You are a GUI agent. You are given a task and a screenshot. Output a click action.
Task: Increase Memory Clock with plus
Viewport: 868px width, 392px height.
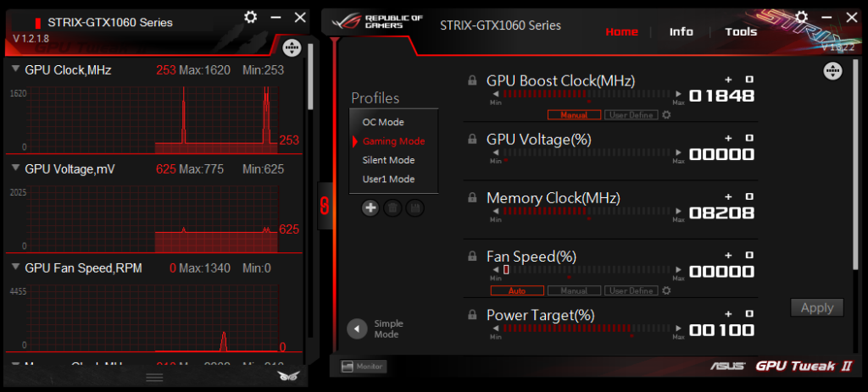pos(728,196)
